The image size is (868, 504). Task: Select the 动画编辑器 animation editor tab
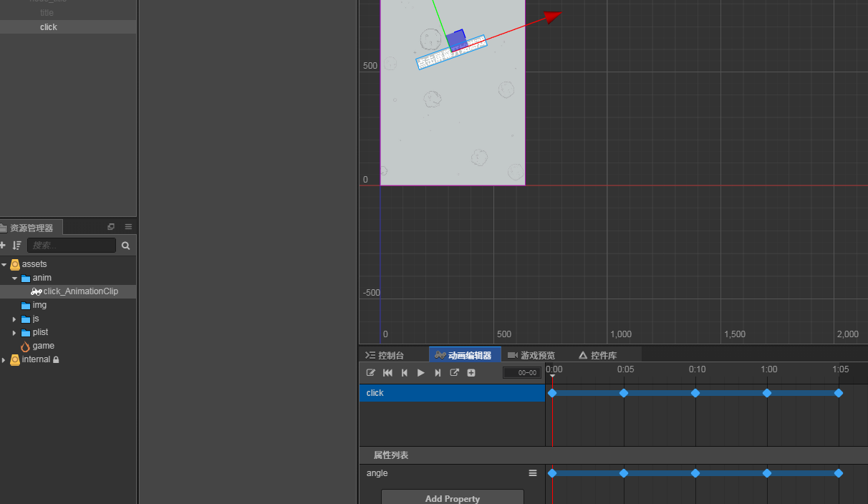[x=464, y=355]
